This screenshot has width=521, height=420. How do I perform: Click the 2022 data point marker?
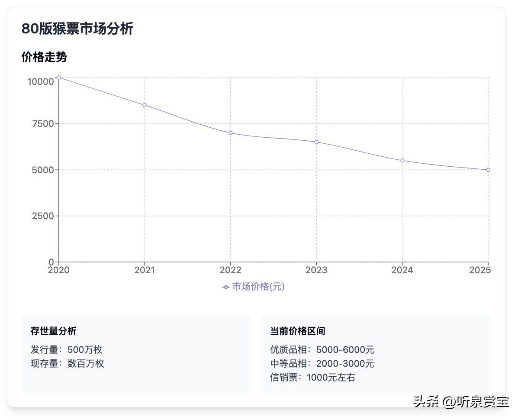pos(230,133)
